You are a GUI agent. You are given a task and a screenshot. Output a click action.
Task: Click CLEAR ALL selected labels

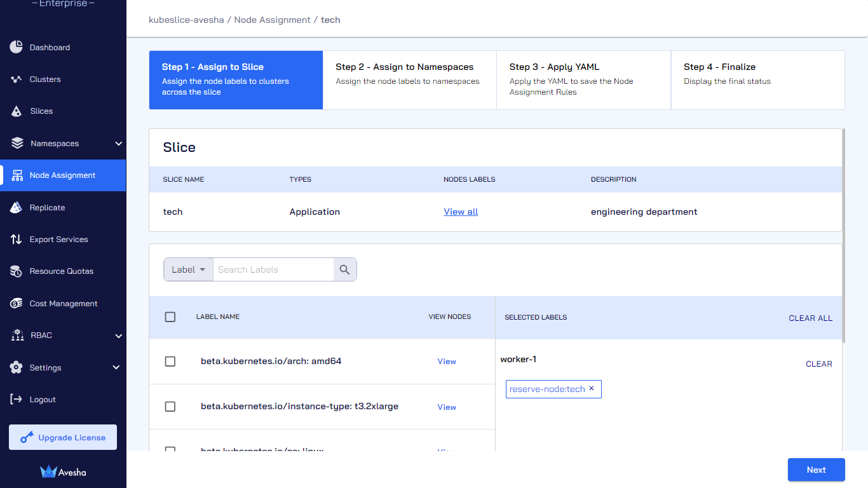point(810,318)
